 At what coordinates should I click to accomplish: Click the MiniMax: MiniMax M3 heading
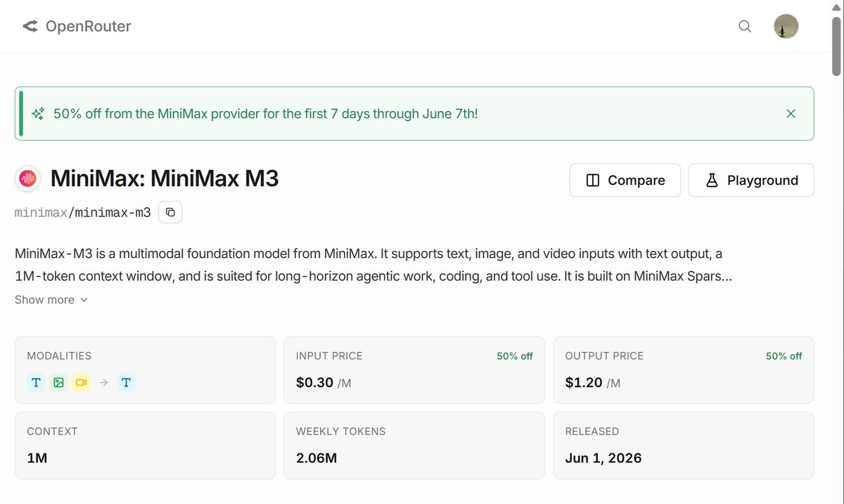click(x=165, y=179)
